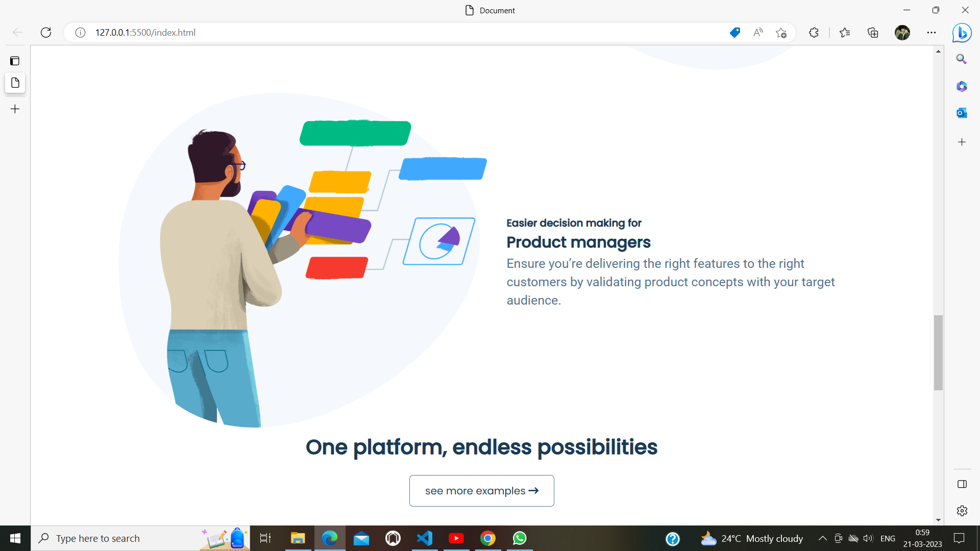Open a new tab with plus icon
Image resolution: width=980 pixels, height=551 pixels.
coord(15,109)
